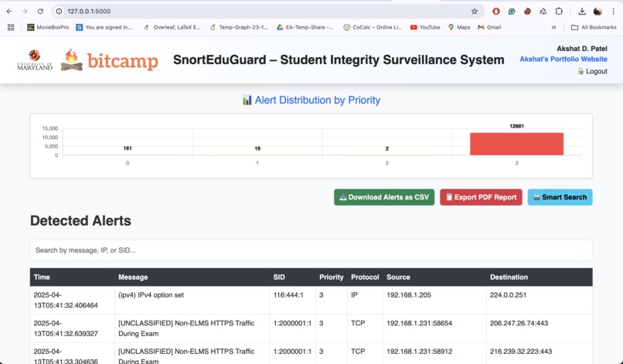
Task: Click the browser forward arrow
Action: tap(25, 11)
